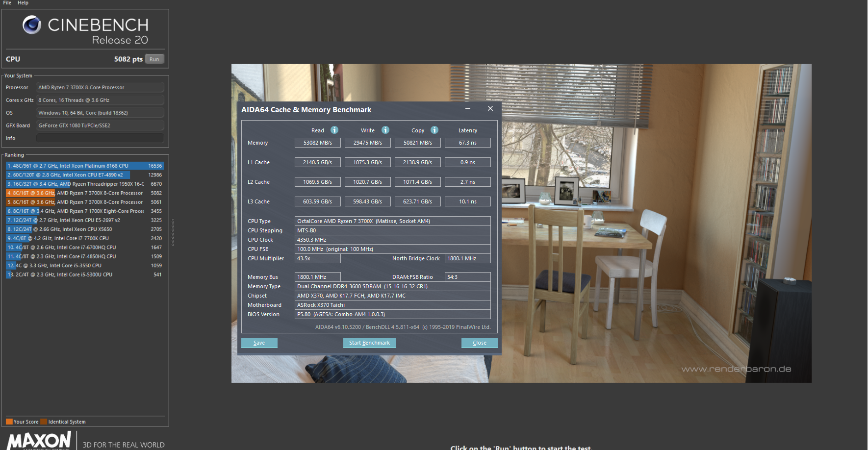Click the Close button in AIDA64
868x450 pixels.
[480, 343]
